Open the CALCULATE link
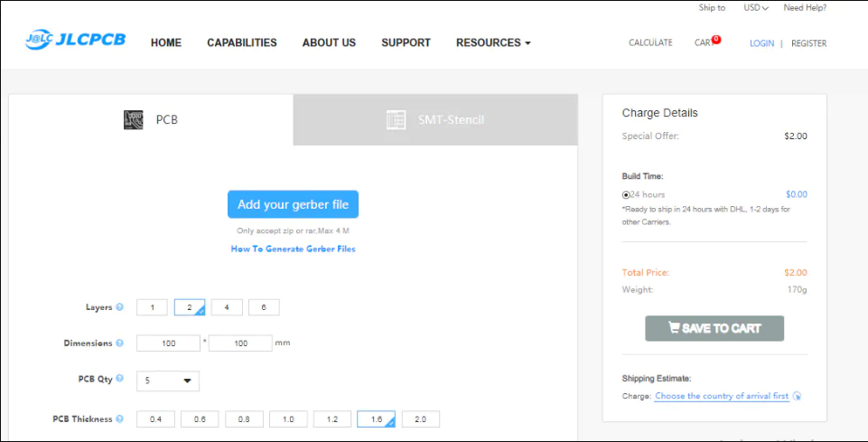 (x=650, y=42)
